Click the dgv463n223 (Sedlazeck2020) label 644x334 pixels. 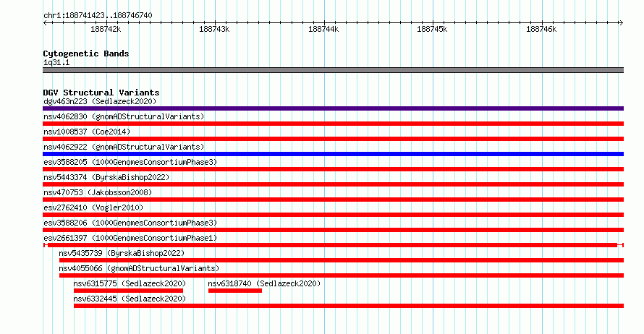pos(100,101)
